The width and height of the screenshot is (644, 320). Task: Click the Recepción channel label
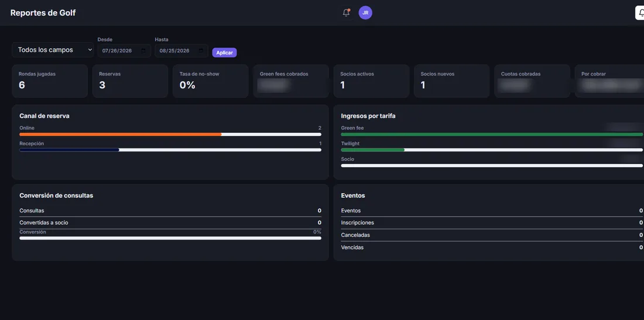(32, 143)
